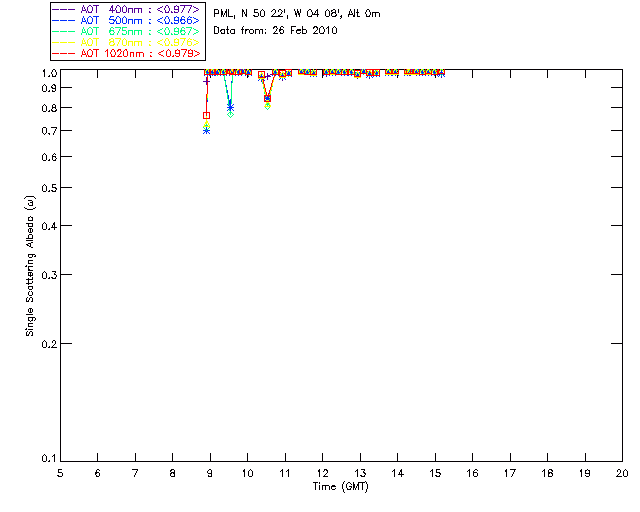Click the x-axis tick label 5

coord(60,473)
